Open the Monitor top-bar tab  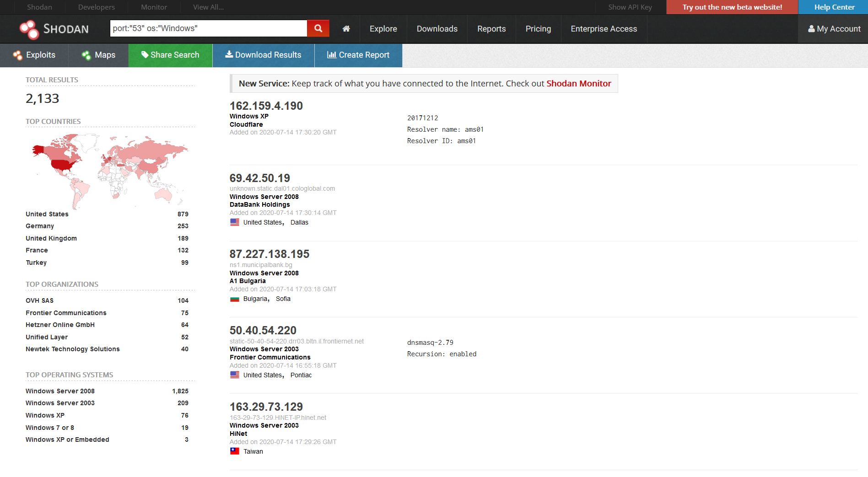[154, 7]
